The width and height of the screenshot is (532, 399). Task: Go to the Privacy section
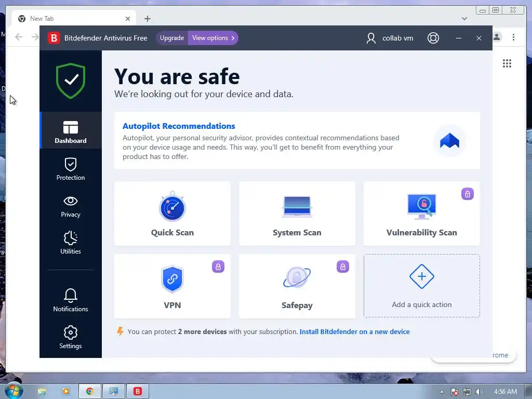click(x=71, y=206)
